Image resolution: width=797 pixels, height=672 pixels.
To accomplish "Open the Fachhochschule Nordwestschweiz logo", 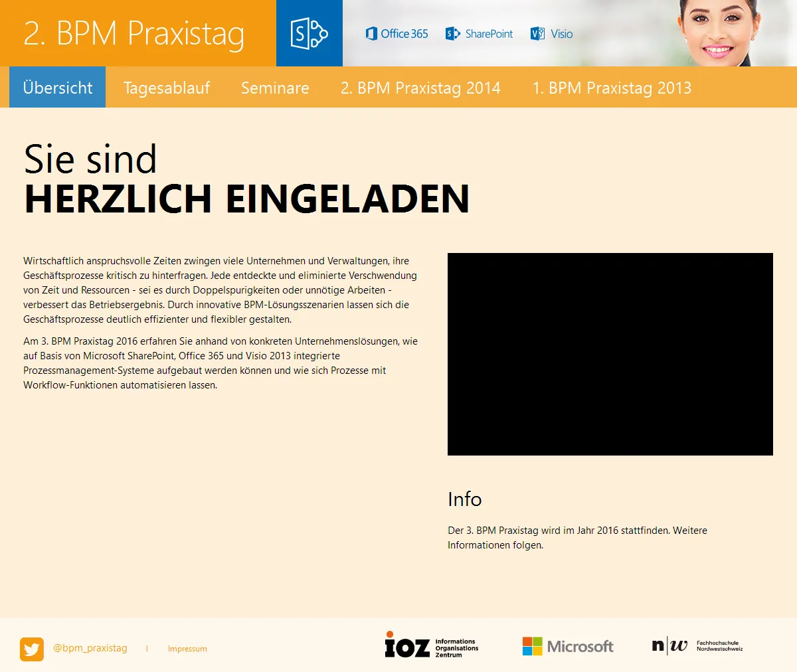I will (697, 645).
